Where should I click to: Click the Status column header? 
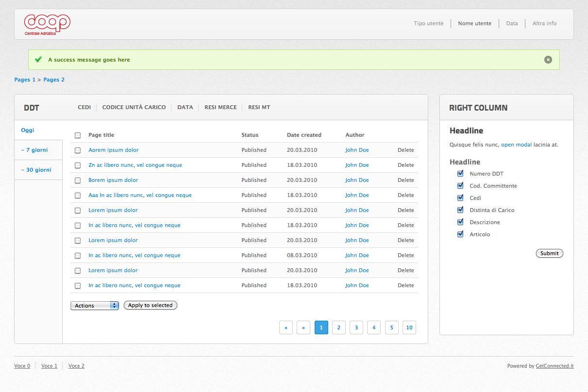[250, 135]
